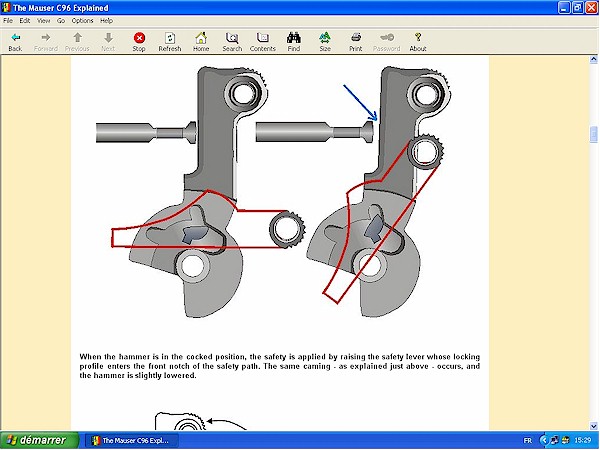The height and width of the screenshot is (450, 600).
Task: Click the scrollbar up arrow
Action: (x=593, y=59)
